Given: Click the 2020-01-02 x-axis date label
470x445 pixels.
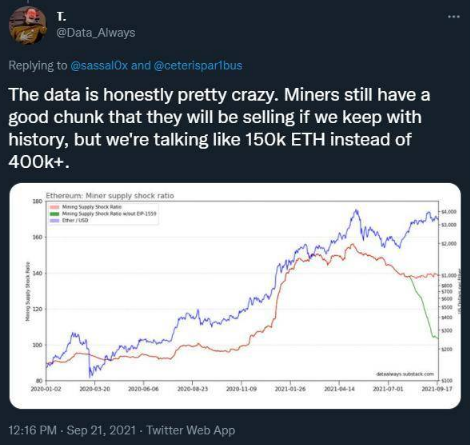Looking at the screenshot, I should [x=46, y=389].
